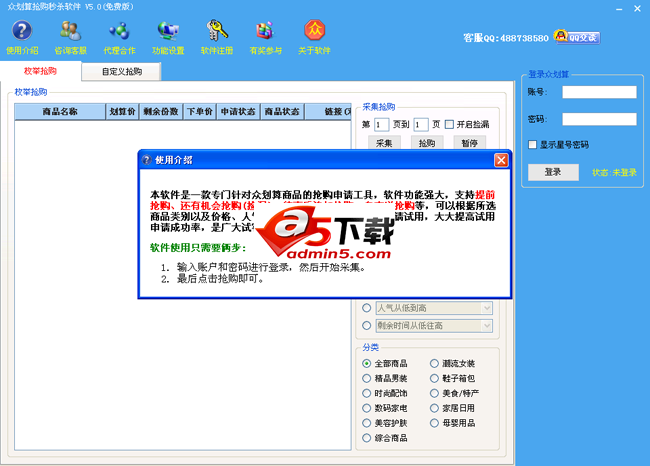The image size is (650, 466).
Task: Select the 时尚配饰 category
Action: pyautogui.click(x=366, y=393)
